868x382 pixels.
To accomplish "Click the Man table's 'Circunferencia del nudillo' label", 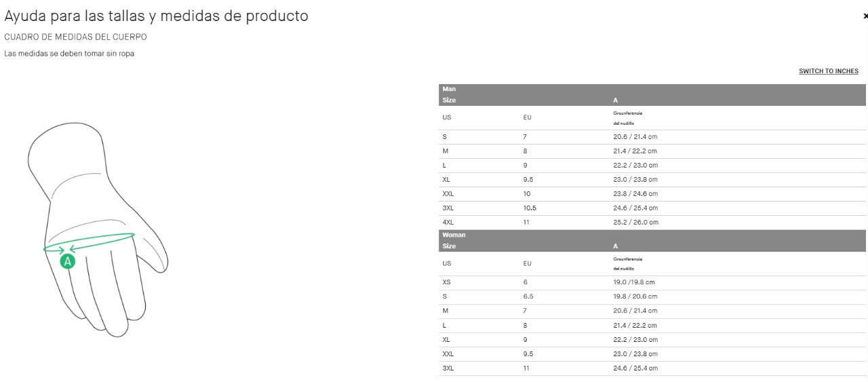I will click(x=627, y=117).
